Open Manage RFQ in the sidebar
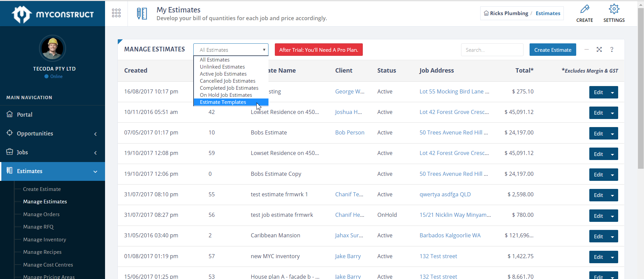The image size is (644, 279). coord(38,227)
